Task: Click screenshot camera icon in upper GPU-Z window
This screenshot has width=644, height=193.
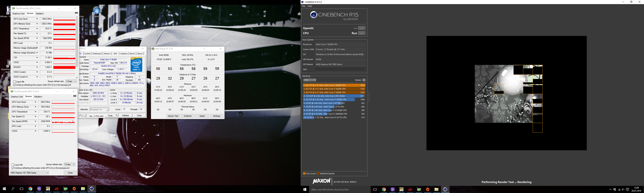Action: click(x=77, y=13)
